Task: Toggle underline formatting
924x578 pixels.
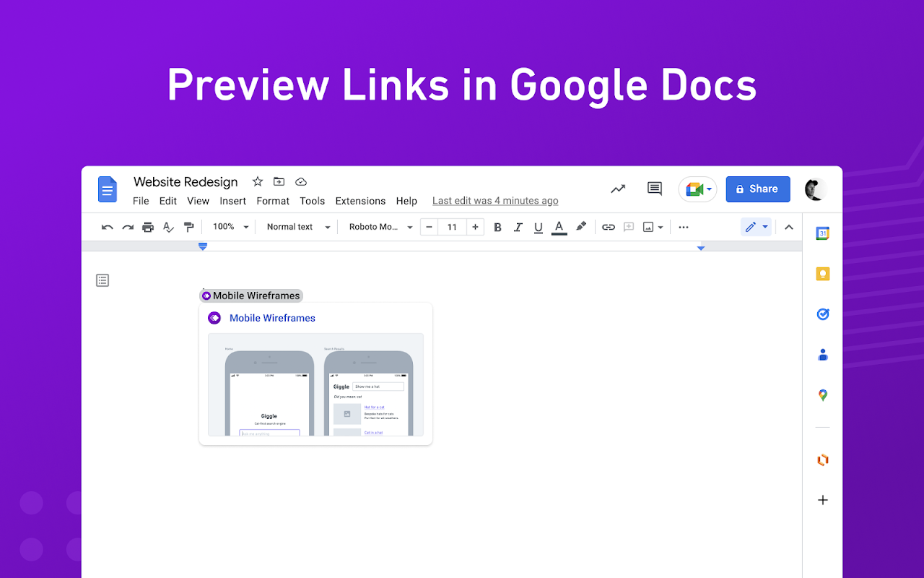Action: click(538, 228)
